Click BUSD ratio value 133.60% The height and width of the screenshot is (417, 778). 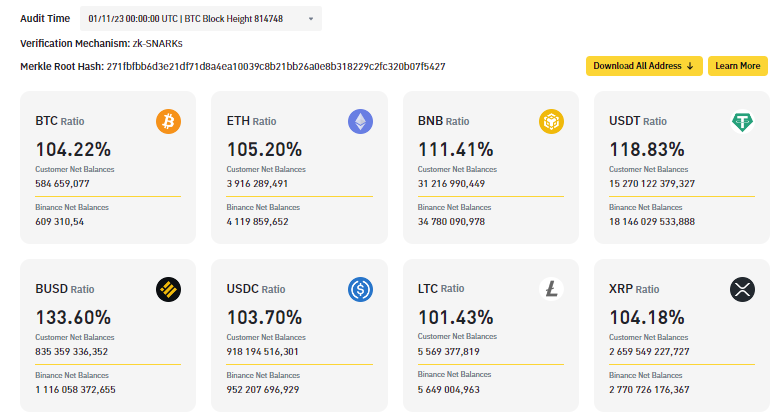coord(73,317)
